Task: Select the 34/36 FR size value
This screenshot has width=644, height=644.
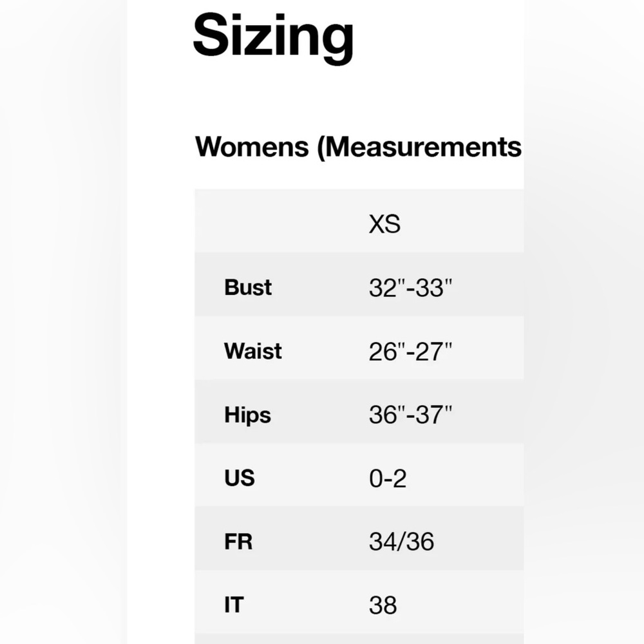Action: point(402,542)
